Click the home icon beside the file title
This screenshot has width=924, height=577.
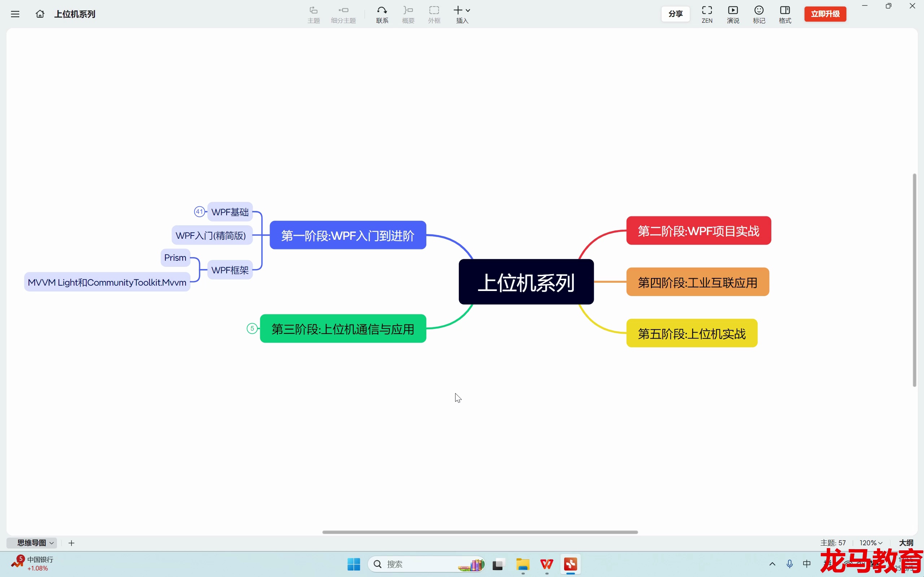click(x=40, y=14)
